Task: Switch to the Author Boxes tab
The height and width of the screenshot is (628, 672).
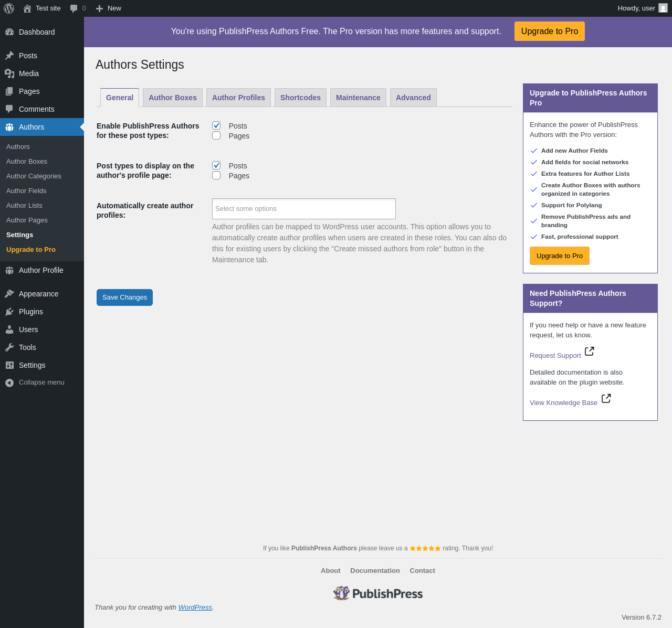Action: coord(173,98)
